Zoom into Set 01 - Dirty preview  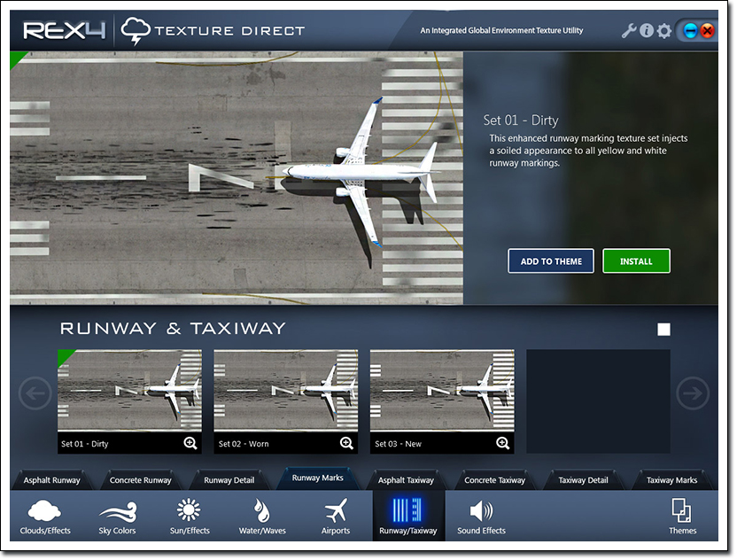[x=190, y=443]
